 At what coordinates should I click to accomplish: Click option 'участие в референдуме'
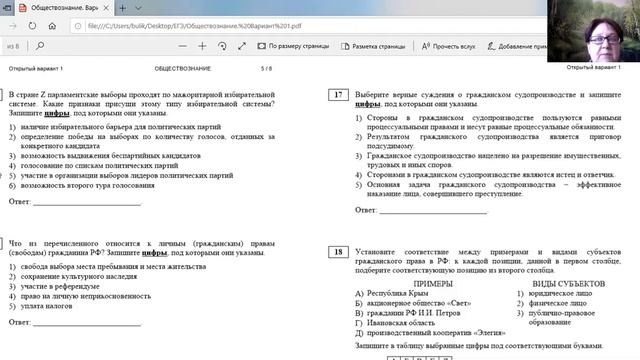click(x=60, y=286)
